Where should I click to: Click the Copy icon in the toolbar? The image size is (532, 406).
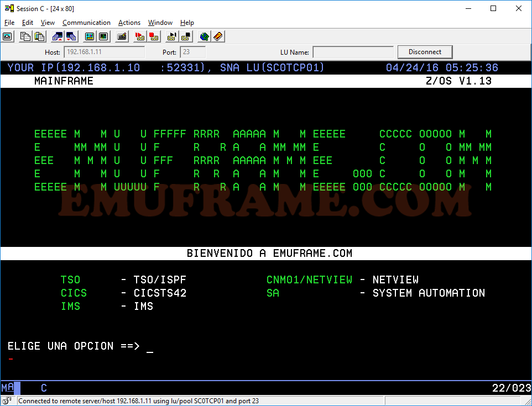coord(25,36)
